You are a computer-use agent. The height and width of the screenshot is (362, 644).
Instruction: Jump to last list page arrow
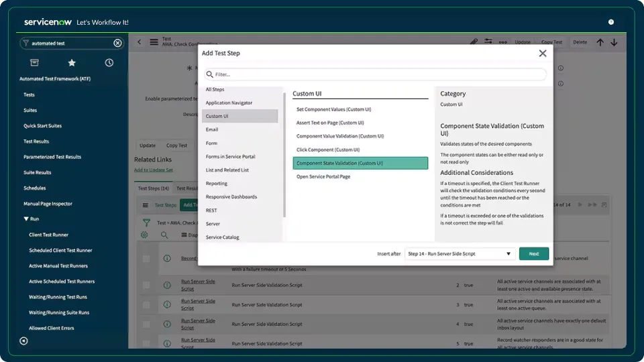[592, 204]
